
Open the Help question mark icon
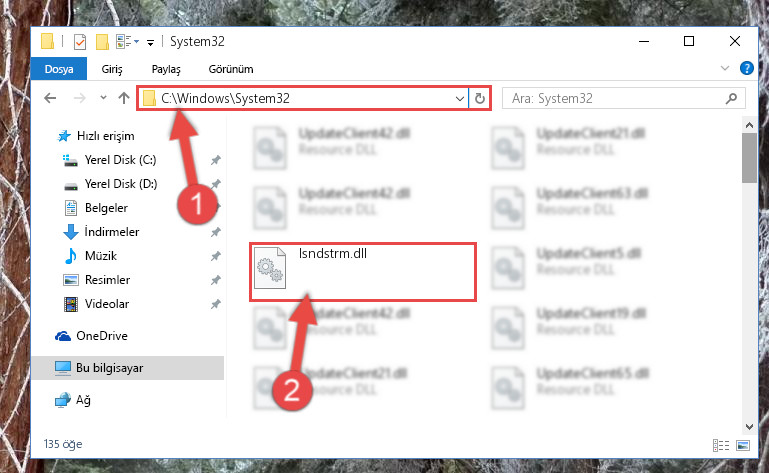746,68
